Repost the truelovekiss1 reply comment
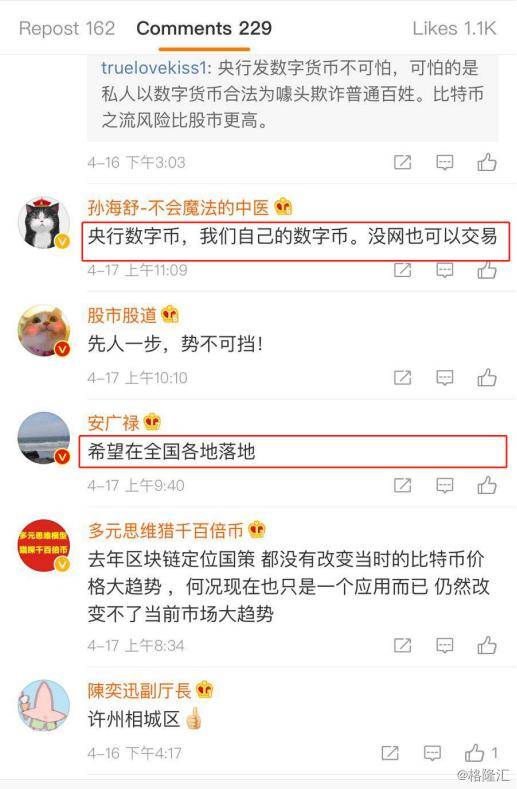Viewport: 517px width, 789px height. point(402,162)
